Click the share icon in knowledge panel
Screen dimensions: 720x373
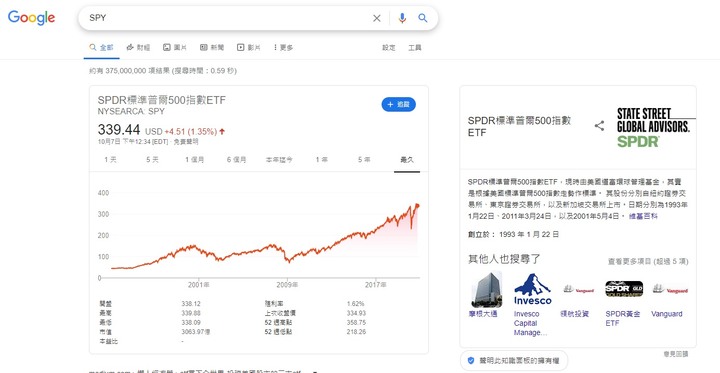pyautogui.click(x=599, y=126)
